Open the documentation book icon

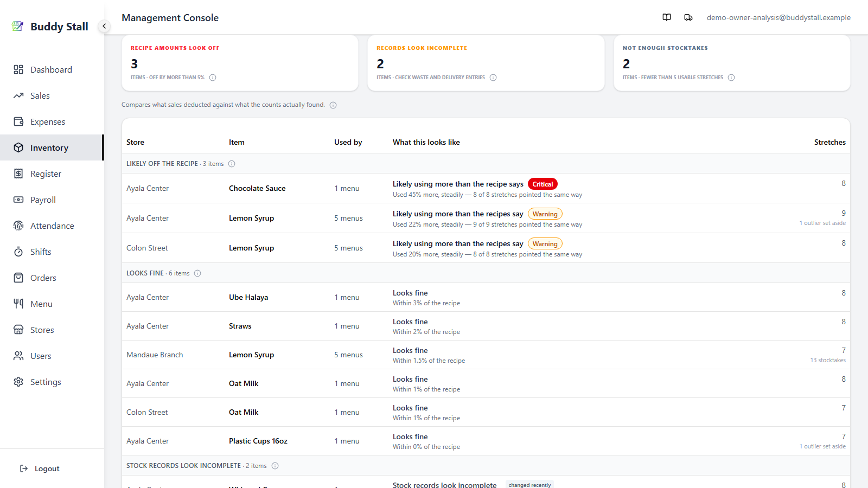[x=667, y=17]
